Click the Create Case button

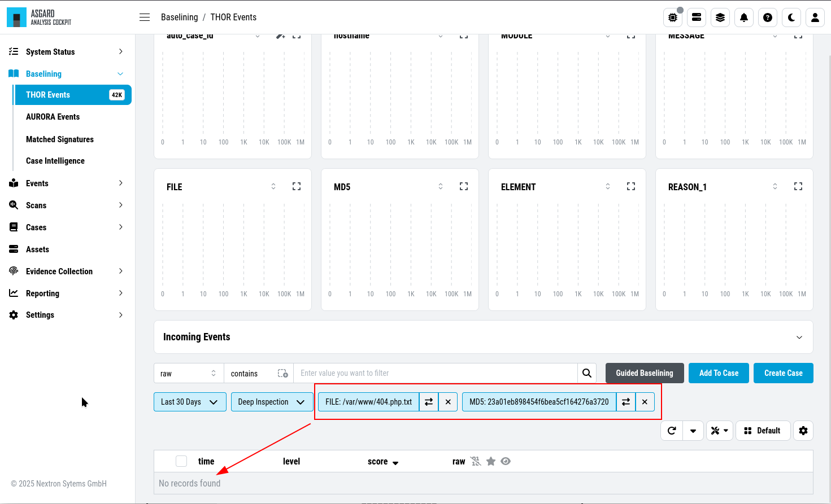coord(784,373)
